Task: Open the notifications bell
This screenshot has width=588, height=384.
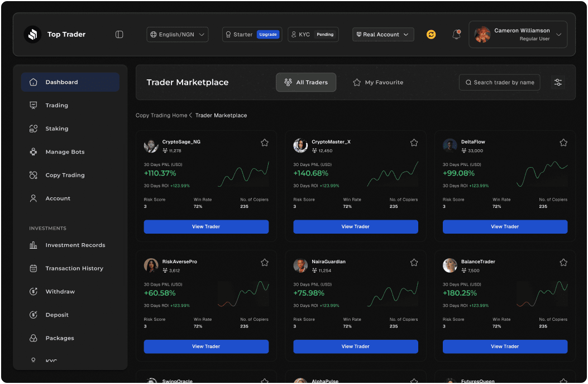Action: coord(456,35)
